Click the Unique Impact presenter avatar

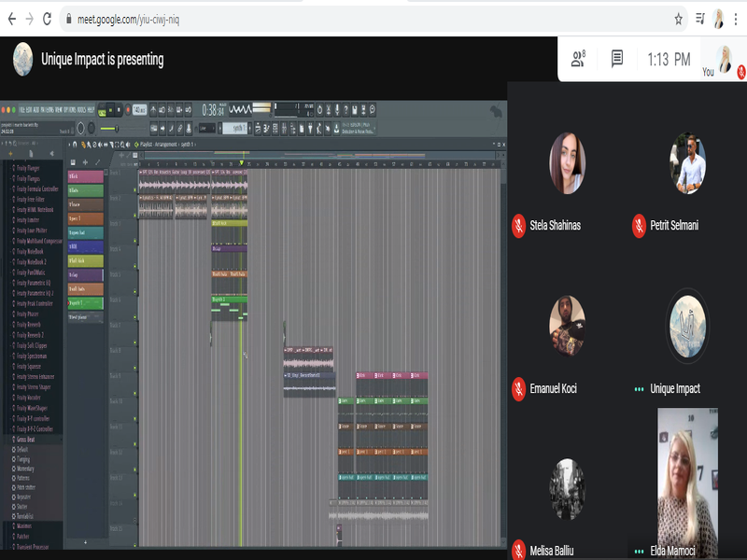pos(24,59)
